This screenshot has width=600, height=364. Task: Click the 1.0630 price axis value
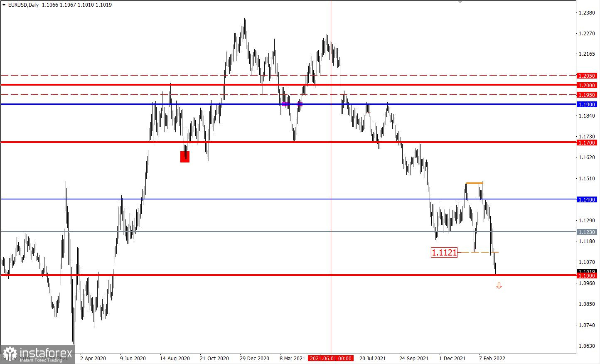pos(587,346)
